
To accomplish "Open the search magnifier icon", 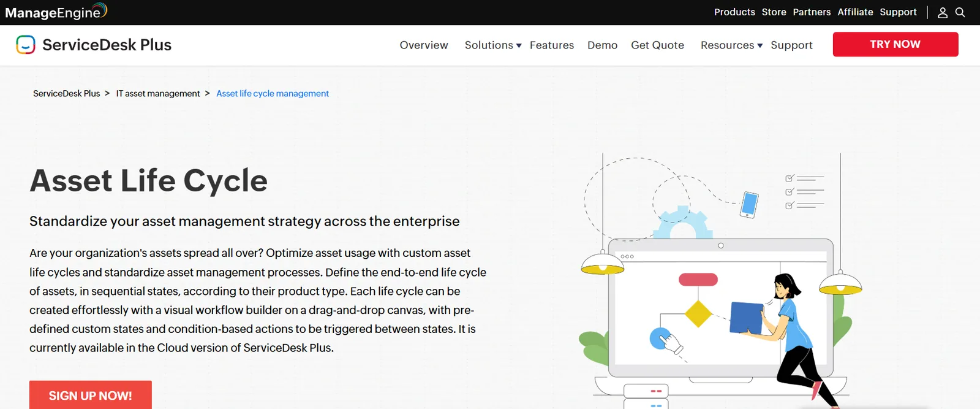I will pyautogui.click(x=960, y=12).
